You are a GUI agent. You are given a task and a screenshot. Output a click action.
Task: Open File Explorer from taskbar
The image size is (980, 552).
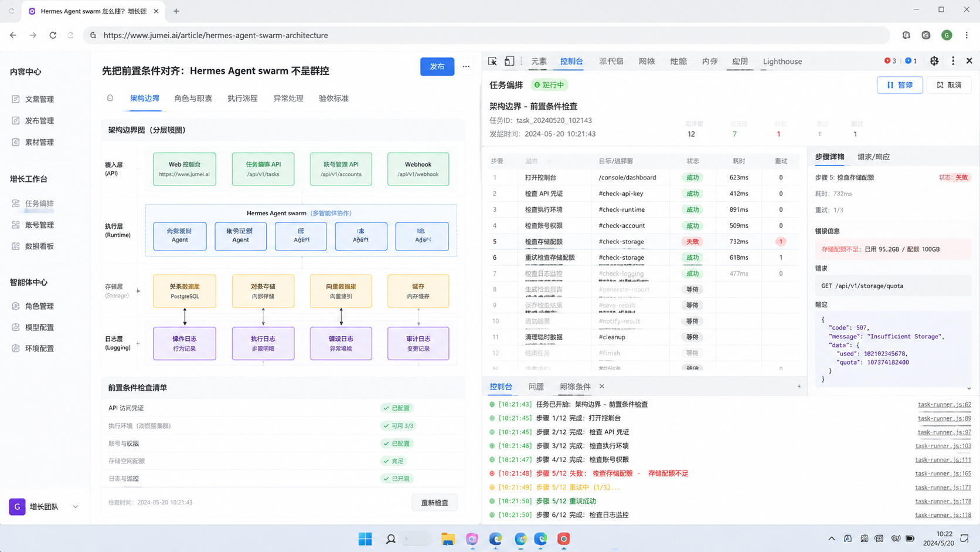pos(448,539)
